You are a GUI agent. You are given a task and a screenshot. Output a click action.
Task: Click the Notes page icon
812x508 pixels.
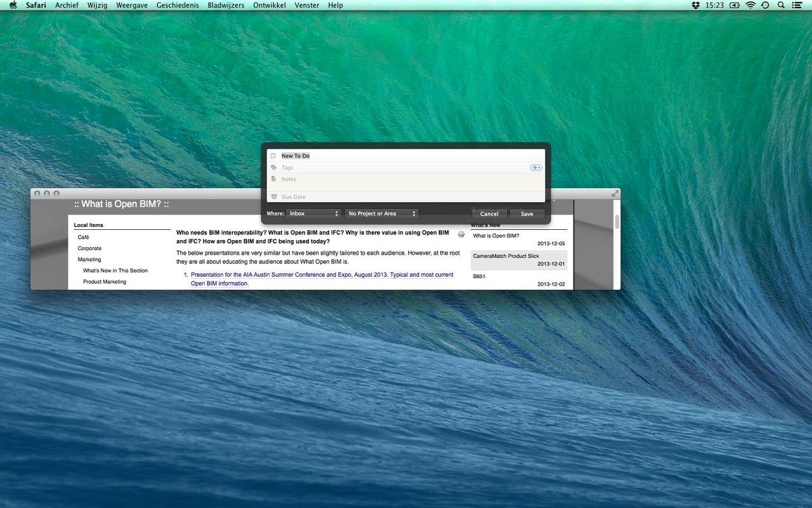click(273, 179)
